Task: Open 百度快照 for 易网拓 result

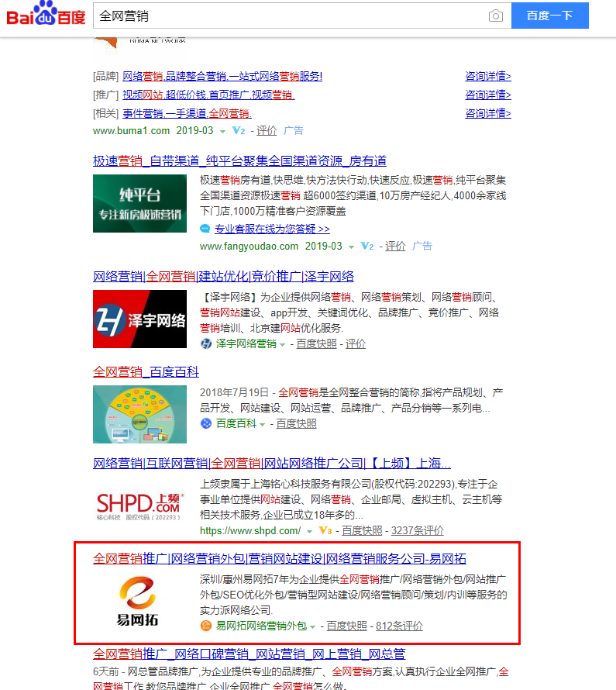Action: pos(346,626)
